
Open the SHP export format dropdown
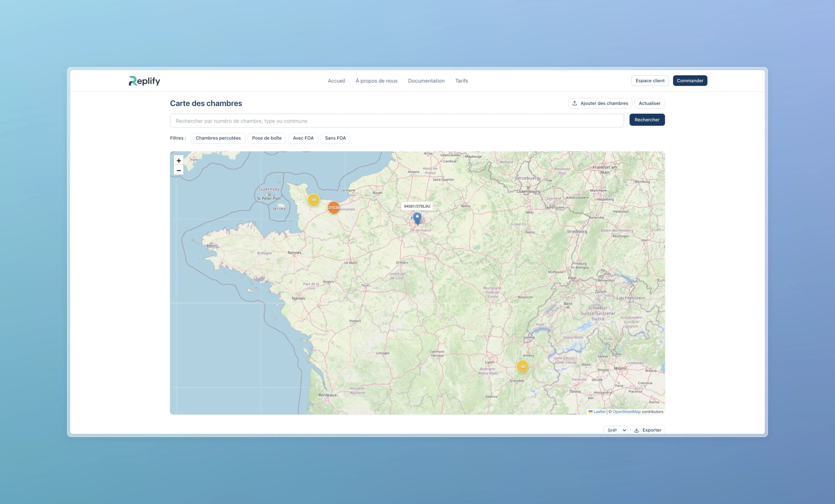(x=615, y=430)
